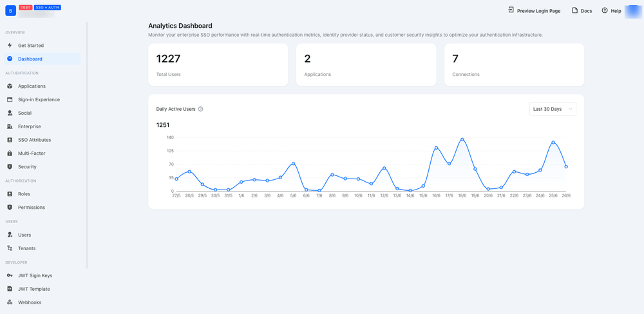Click the Docs document icon

pos(574,10)
